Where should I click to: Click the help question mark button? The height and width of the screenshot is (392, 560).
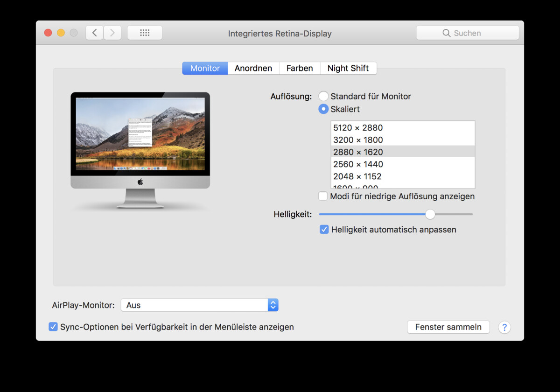504,327
